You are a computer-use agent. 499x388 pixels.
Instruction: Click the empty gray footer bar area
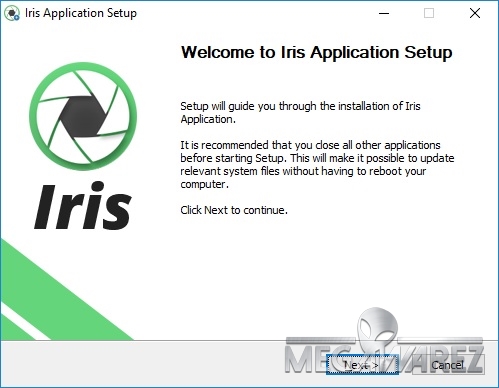pyautogui.click(x=143, y=364)
